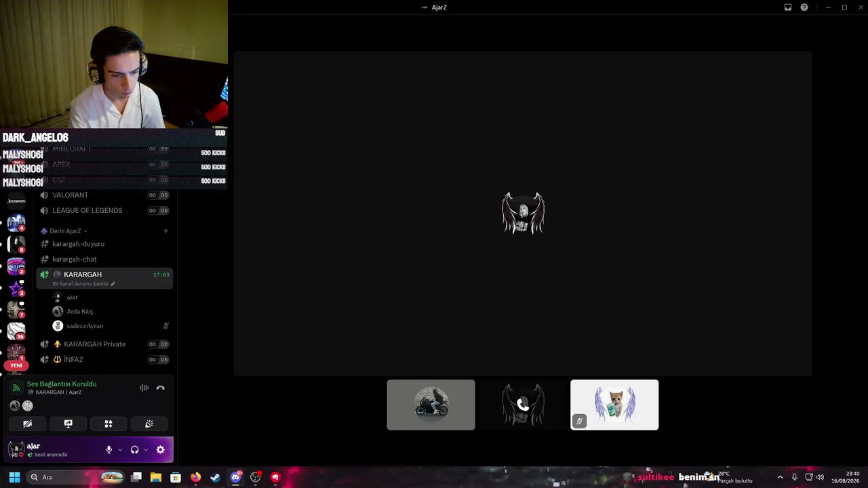The height and width of the screenshot is (488, 868).
Task: Join the KARARGAH Private voice channel
Action: point(105,344)
